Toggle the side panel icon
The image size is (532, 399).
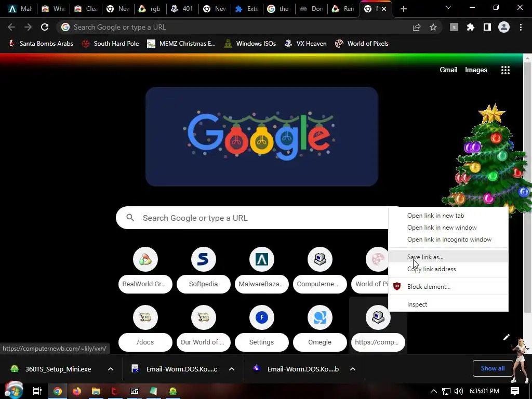click(487, 27)
